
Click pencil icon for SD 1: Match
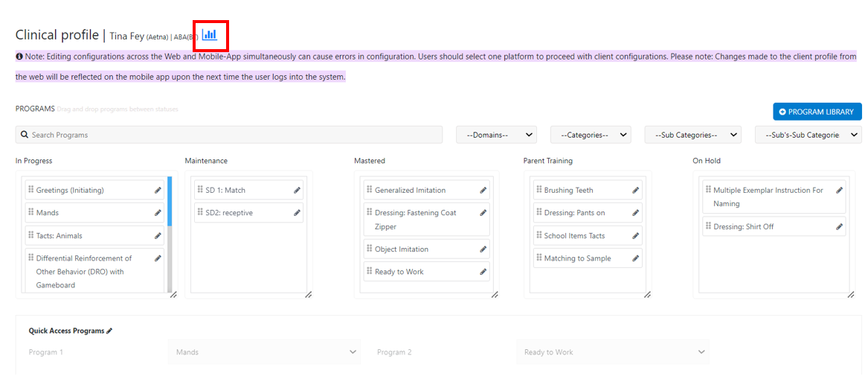point(297,191)
